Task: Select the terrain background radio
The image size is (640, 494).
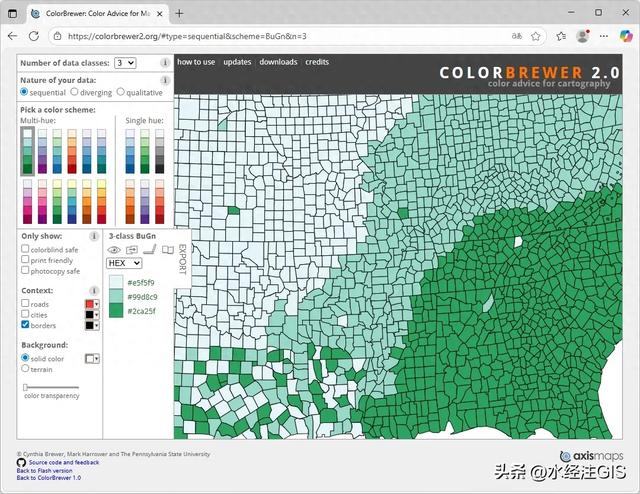Action: (25, 368)
